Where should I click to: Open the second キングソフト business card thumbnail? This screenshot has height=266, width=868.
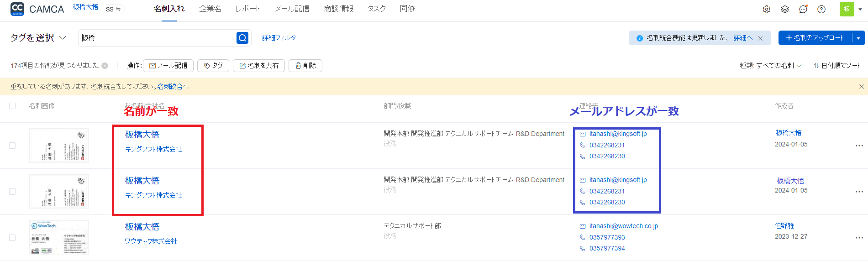tap(59, 192)
